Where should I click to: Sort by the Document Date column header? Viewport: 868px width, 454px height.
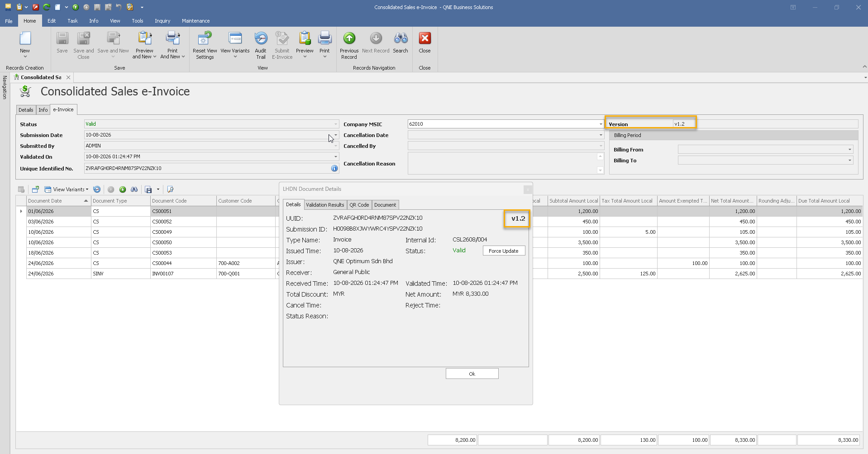(x=58, y=201)
